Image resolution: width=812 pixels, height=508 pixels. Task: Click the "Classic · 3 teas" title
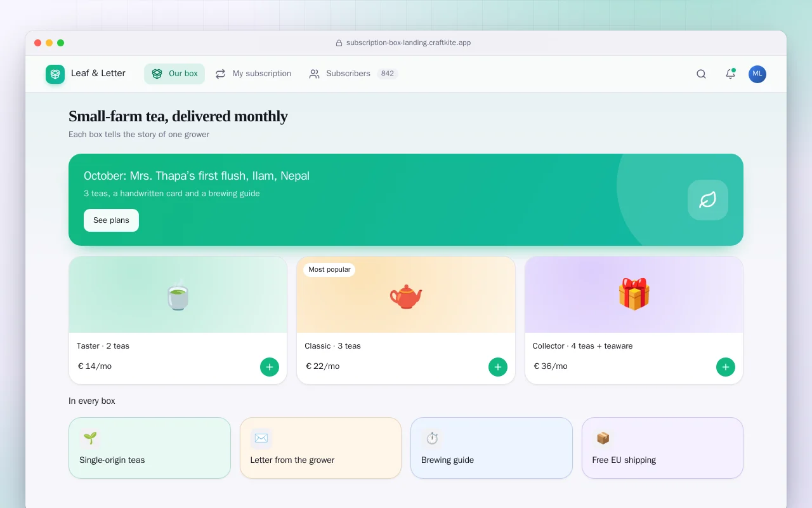pos(332,346)
